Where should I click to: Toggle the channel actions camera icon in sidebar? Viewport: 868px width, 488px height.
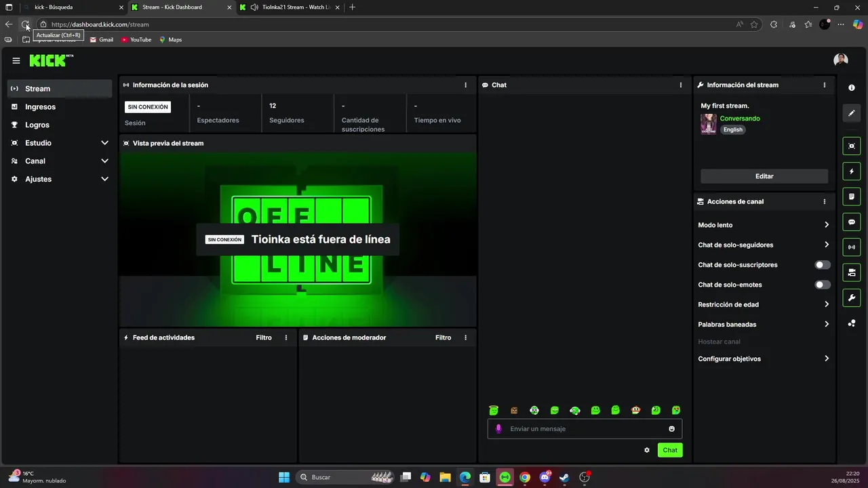(852, 272)
